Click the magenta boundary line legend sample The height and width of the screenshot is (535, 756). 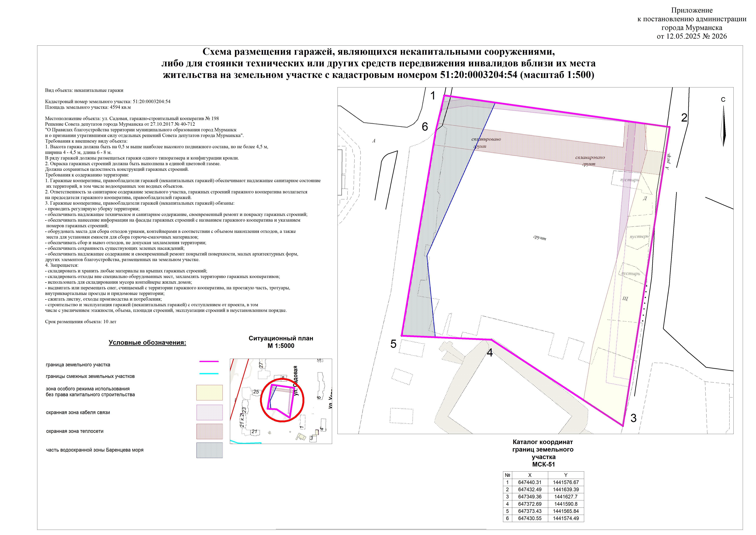click(x=209, y=361)
